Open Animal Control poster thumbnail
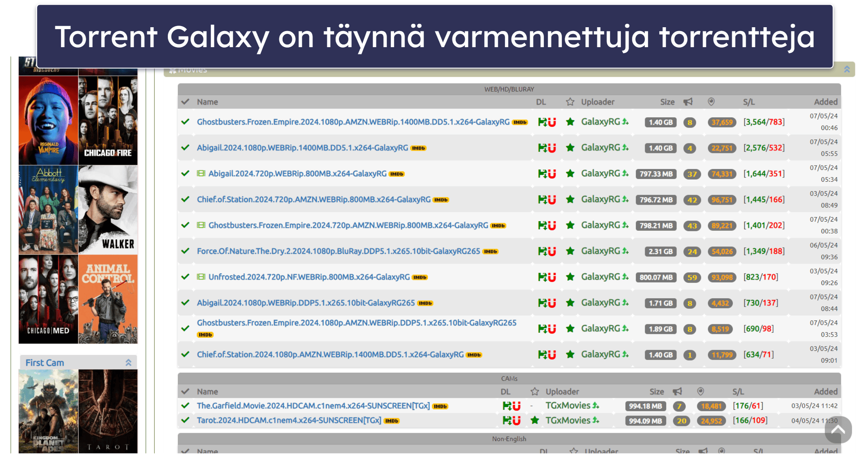 click(x=108, y=299)
